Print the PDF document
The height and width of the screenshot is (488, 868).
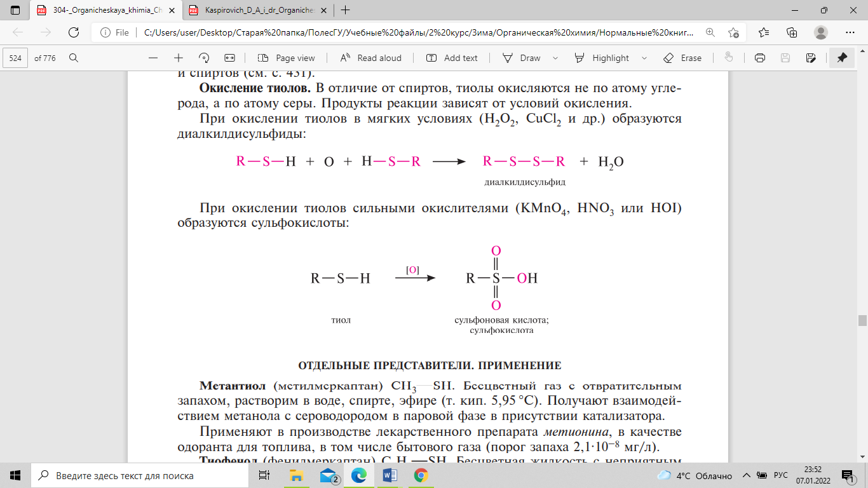(759, 58)
